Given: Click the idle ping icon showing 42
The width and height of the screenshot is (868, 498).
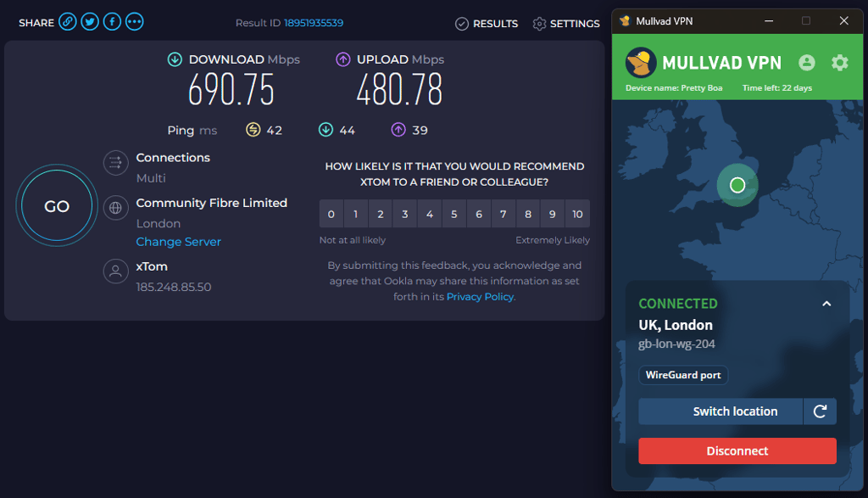Looking at the screenshot, I should [x=253, y=130].
